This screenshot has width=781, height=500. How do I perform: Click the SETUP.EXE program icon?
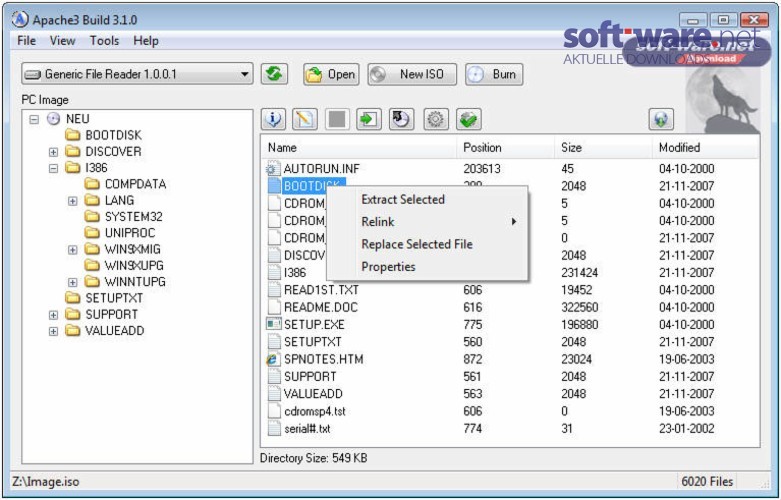[273, 324]
